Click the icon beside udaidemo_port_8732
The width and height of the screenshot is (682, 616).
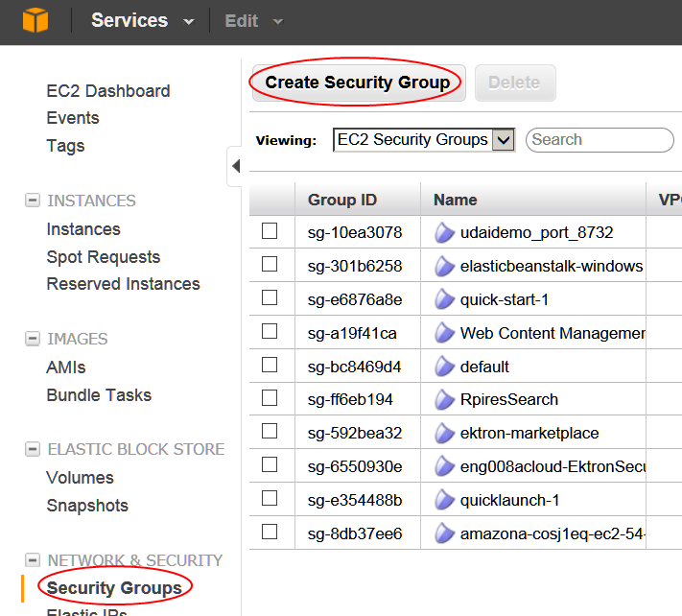pyautogui.click(x=444, y=232)
